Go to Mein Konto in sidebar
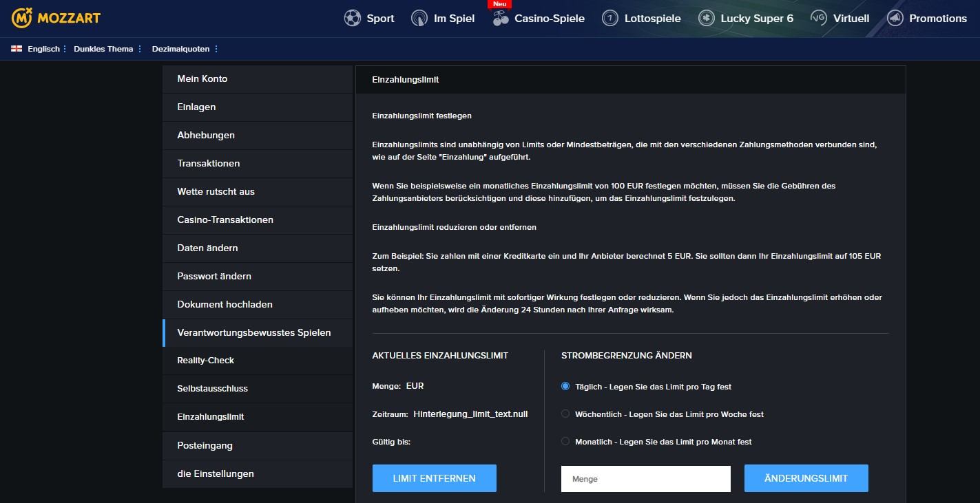 (x=202, y=79)
